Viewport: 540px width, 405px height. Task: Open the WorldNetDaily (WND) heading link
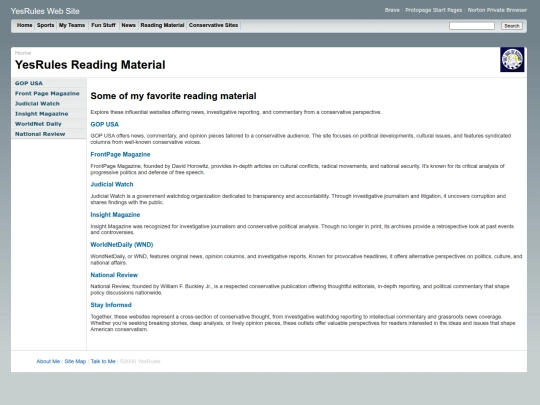[122, 245]
